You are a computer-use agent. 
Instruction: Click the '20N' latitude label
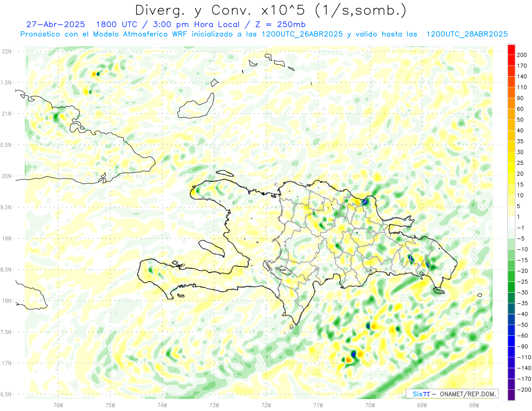[x=6, y=176]
